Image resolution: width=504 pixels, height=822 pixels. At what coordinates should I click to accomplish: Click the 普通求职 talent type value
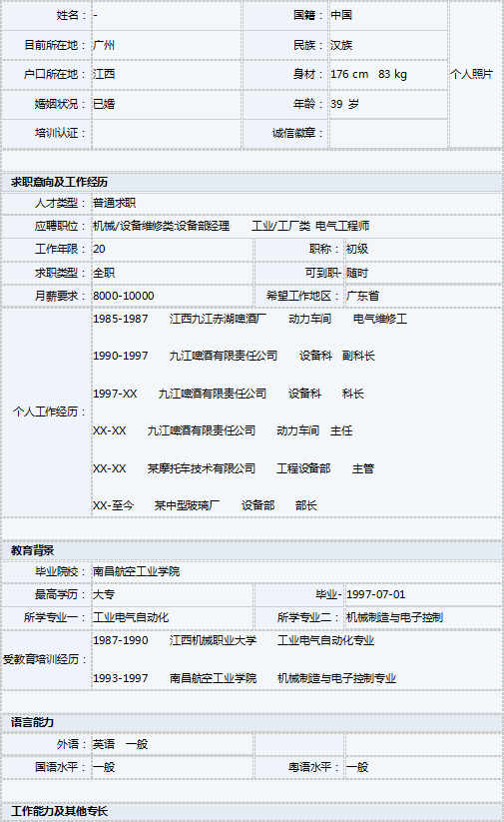(114, 203)
